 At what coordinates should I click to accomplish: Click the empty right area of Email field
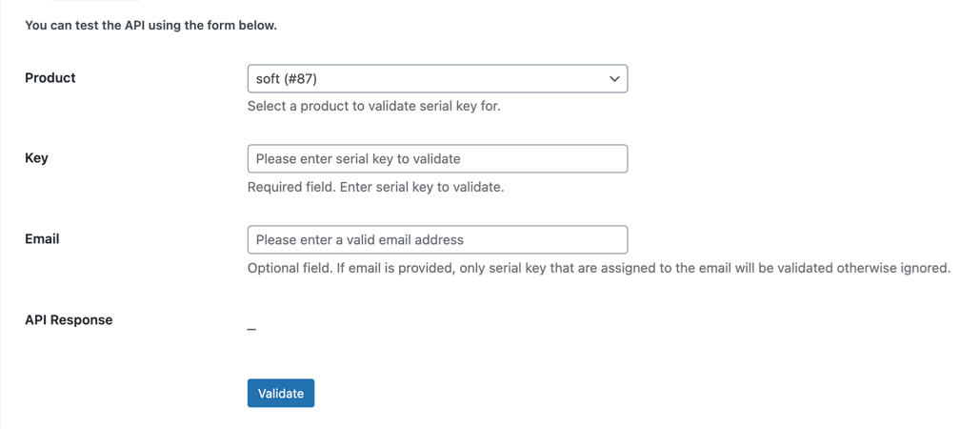[545, 239]
